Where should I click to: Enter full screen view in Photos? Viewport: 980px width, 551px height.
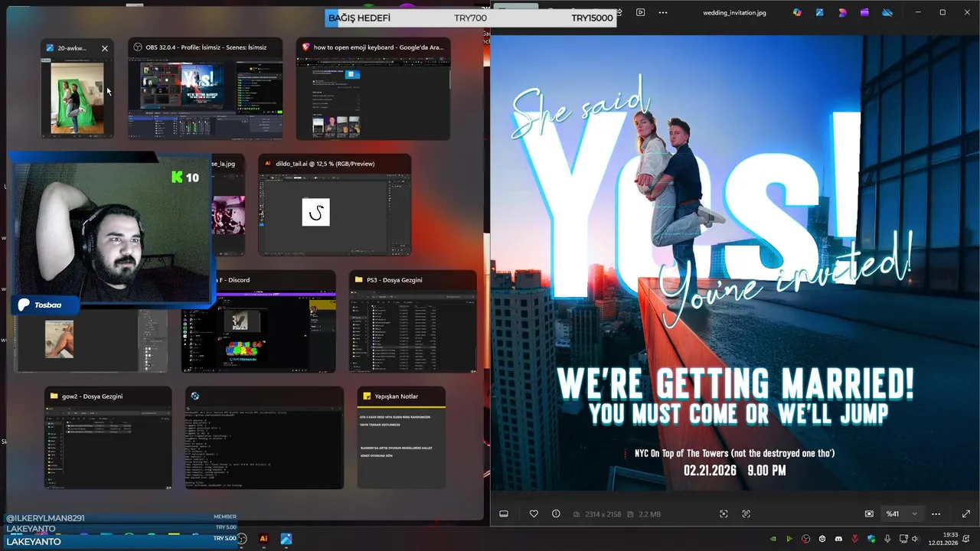pyautogui.click(x=965, y=514)
